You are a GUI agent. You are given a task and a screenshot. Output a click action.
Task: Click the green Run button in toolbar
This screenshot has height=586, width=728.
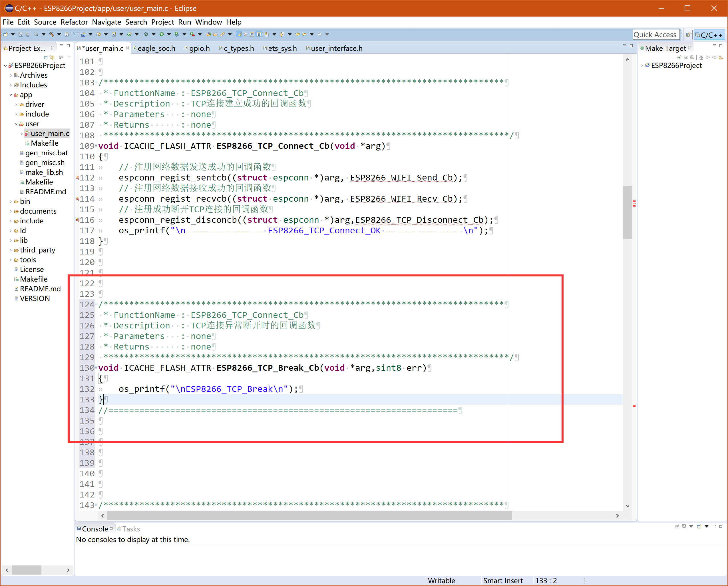point(161,34)
